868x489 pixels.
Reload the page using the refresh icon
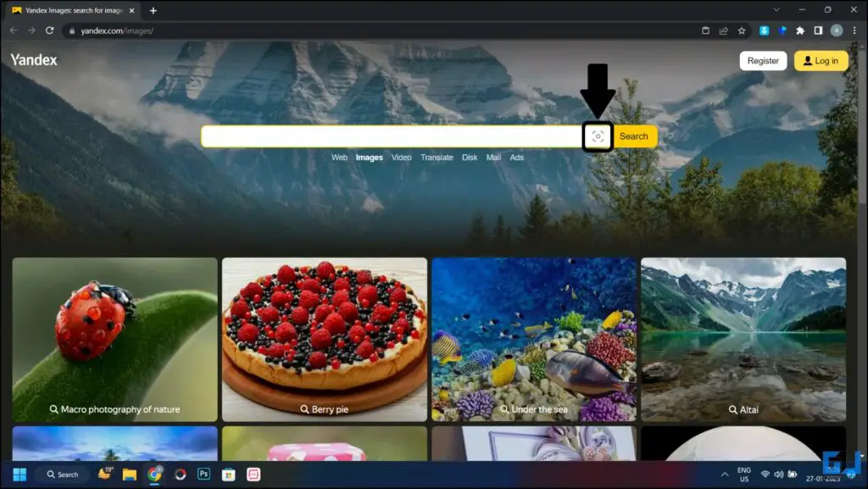(x=50, y=31)
